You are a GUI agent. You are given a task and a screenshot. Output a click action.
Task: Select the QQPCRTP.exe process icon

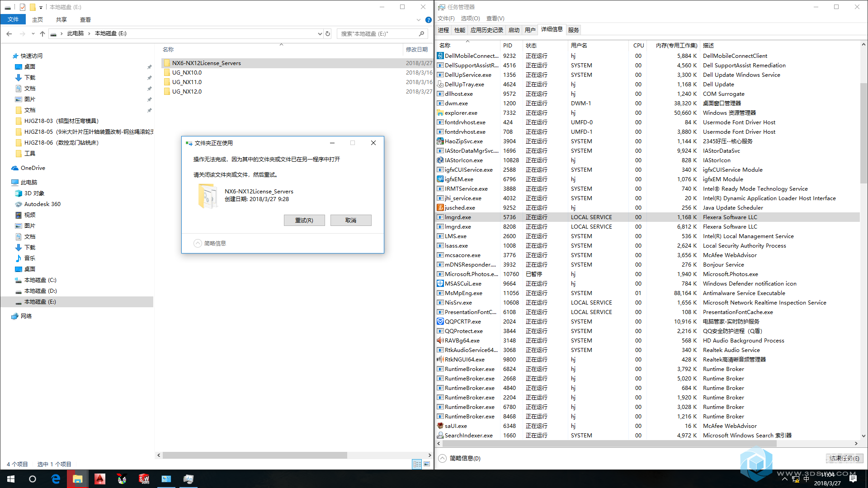pos(440,322)
